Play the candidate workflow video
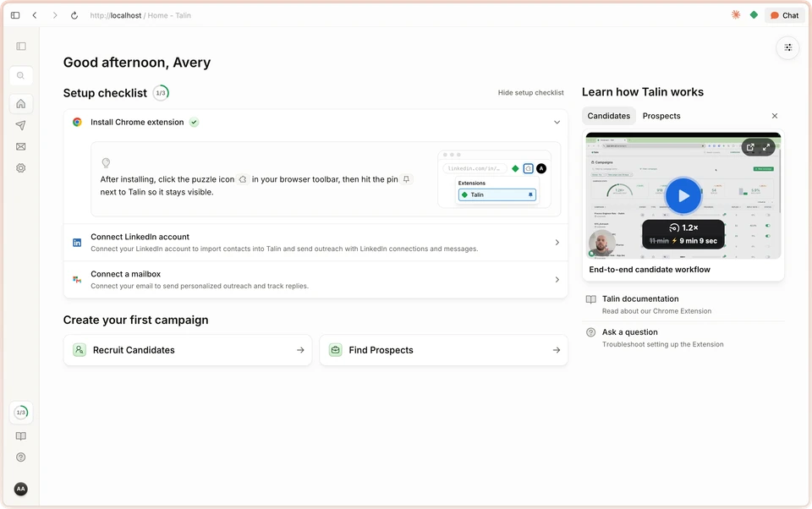 (683, 195)
